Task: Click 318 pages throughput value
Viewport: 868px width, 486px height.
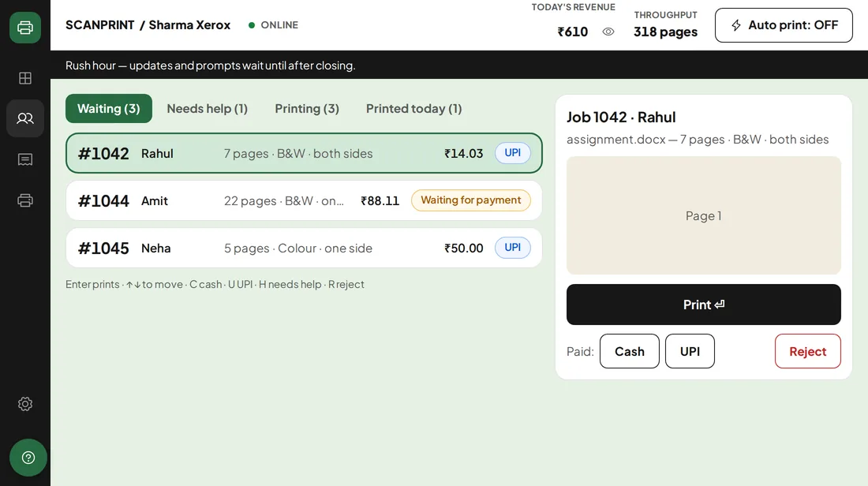Action: [665, 32]
